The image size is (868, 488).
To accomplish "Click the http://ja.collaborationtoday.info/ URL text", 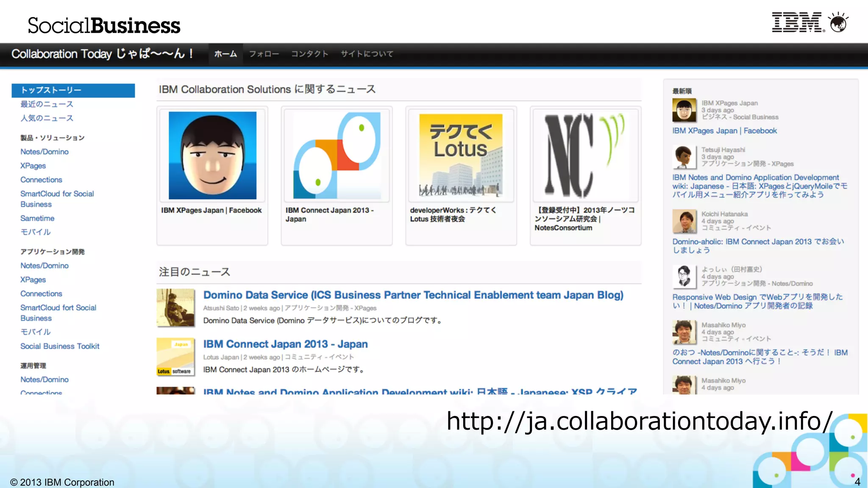I will point(640,421).
